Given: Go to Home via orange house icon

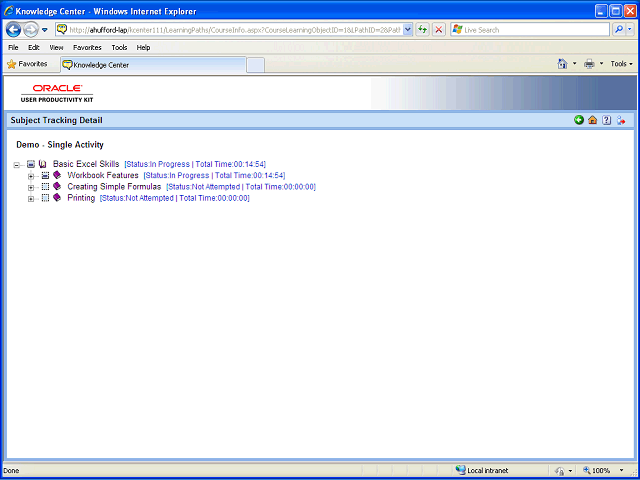Looking at the screenshot, I should 593,120.
